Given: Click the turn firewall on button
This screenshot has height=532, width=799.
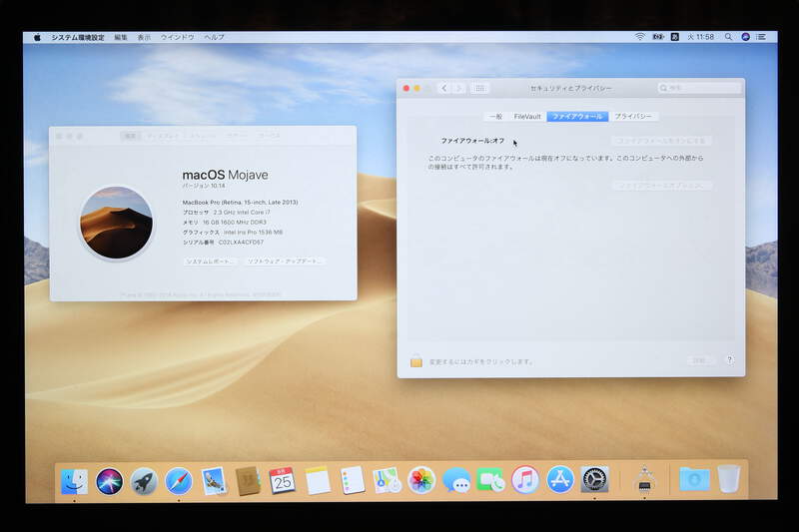Looking at the screenshot, I should coord(661,140).
